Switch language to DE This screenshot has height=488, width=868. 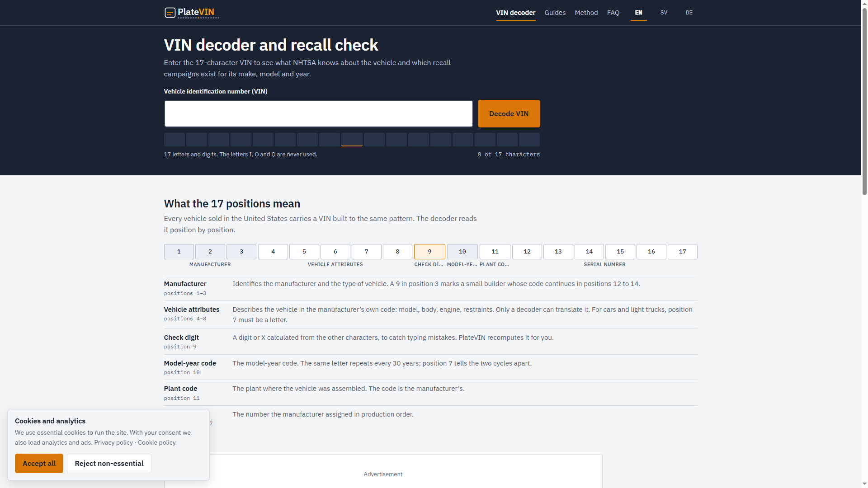pyautogui.click(x=689, y=13)
